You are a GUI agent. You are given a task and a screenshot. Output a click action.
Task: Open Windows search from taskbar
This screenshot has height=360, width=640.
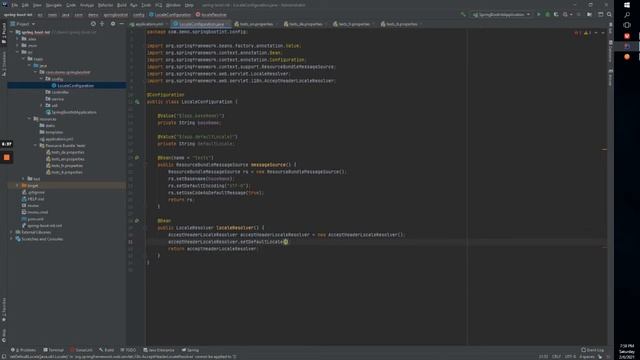(627, 15)
